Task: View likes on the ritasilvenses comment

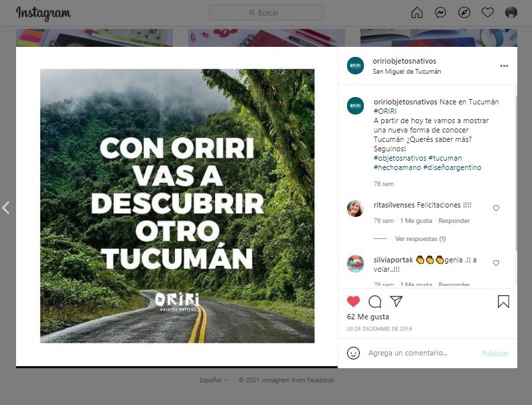Action: coord(416,221)
